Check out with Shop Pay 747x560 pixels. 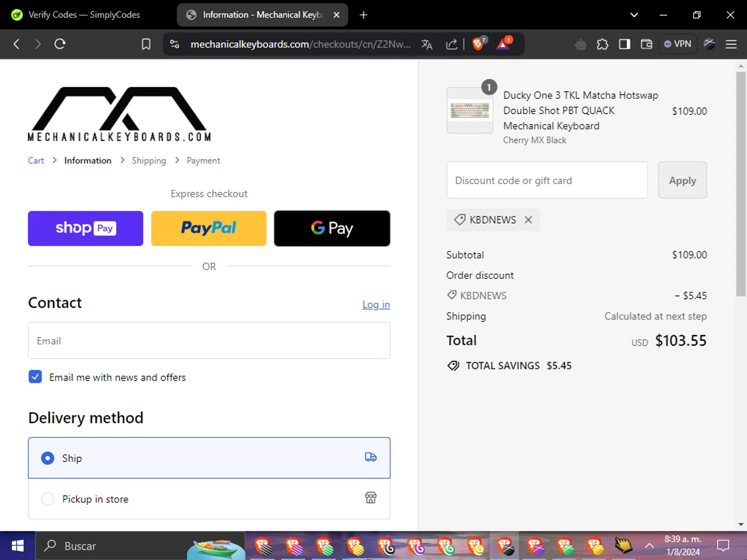coord(86,228)
